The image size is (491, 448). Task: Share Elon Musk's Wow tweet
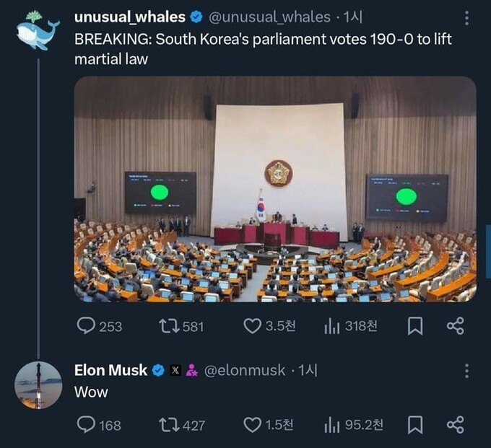[x=456, y=425]
